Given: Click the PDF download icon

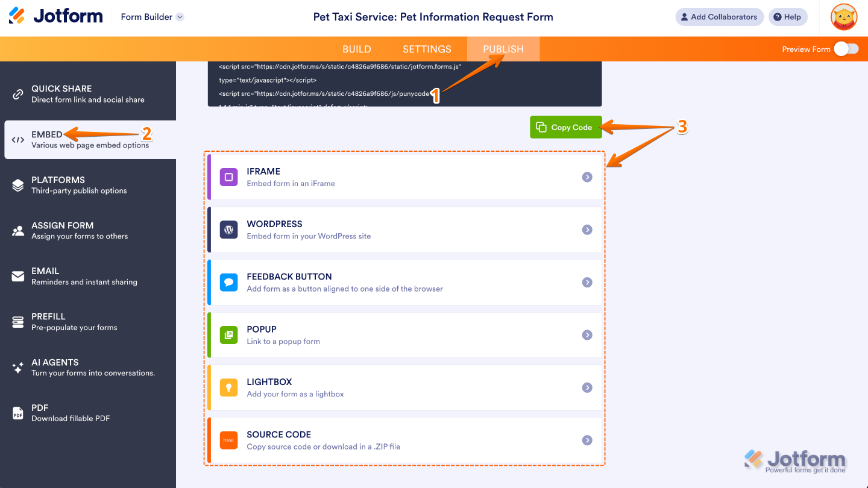Looking at the screenshot, I should coord(17,412).
